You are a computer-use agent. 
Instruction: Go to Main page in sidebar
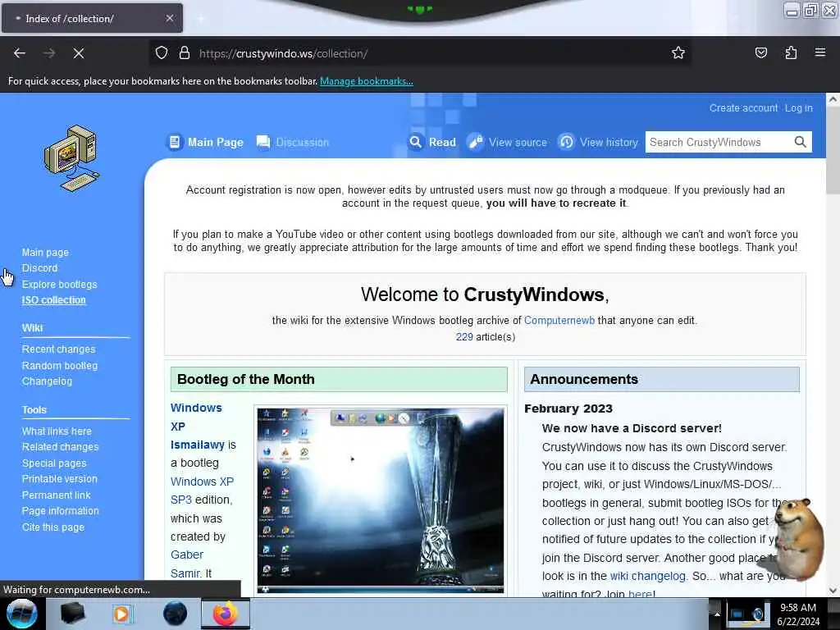coord(45,253)
